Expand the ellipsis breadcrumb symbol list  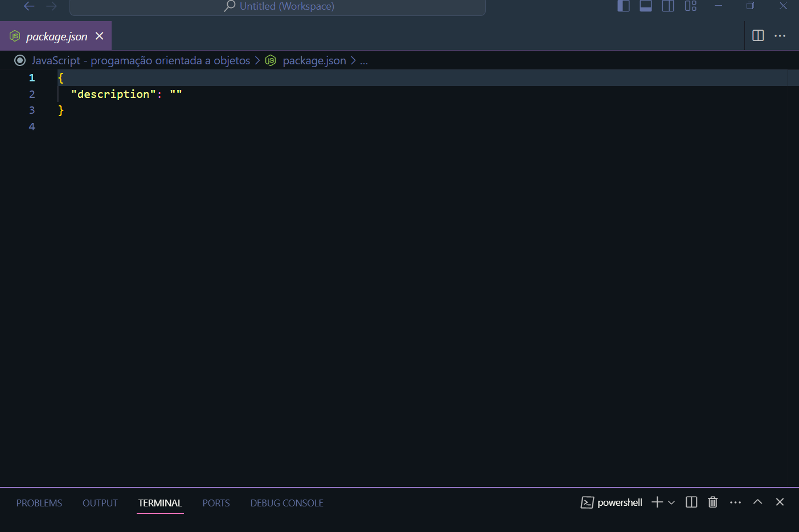coord(364,61)
